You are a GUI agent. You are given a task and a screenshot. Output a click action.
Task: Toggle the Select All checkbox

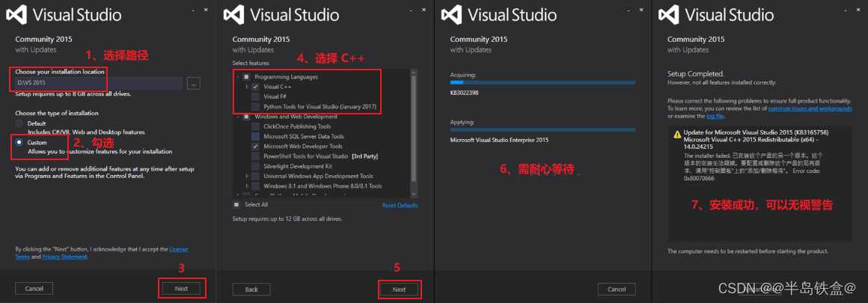tap(236, 204)
